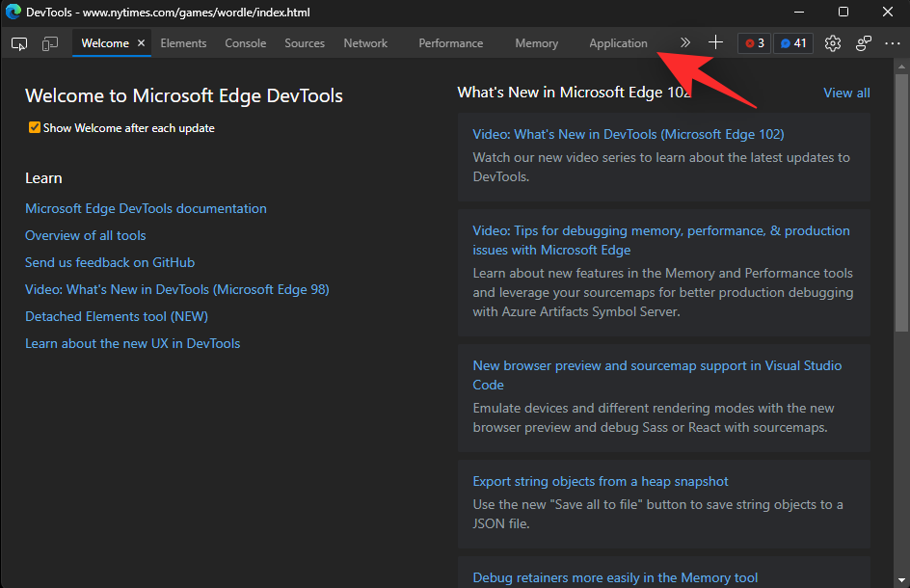Switch to the Console tab

click(x=245, y=43)
